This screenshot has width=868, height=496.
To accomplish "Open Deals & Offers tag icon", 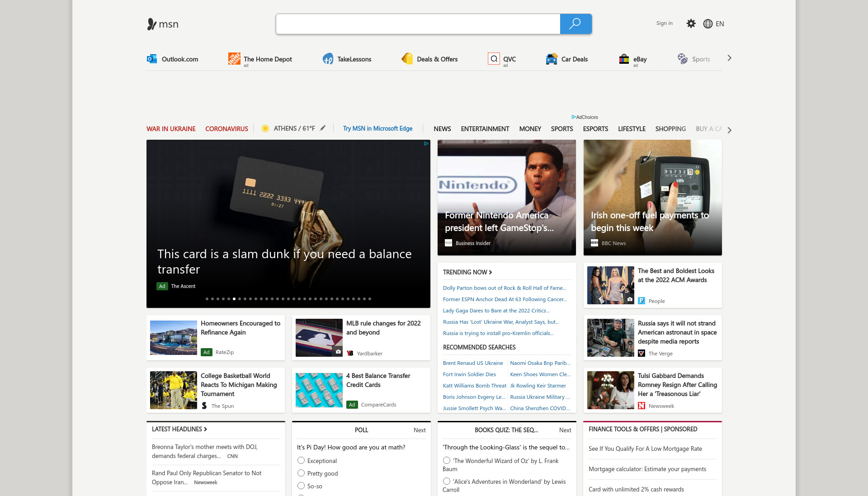I will 407,59.
